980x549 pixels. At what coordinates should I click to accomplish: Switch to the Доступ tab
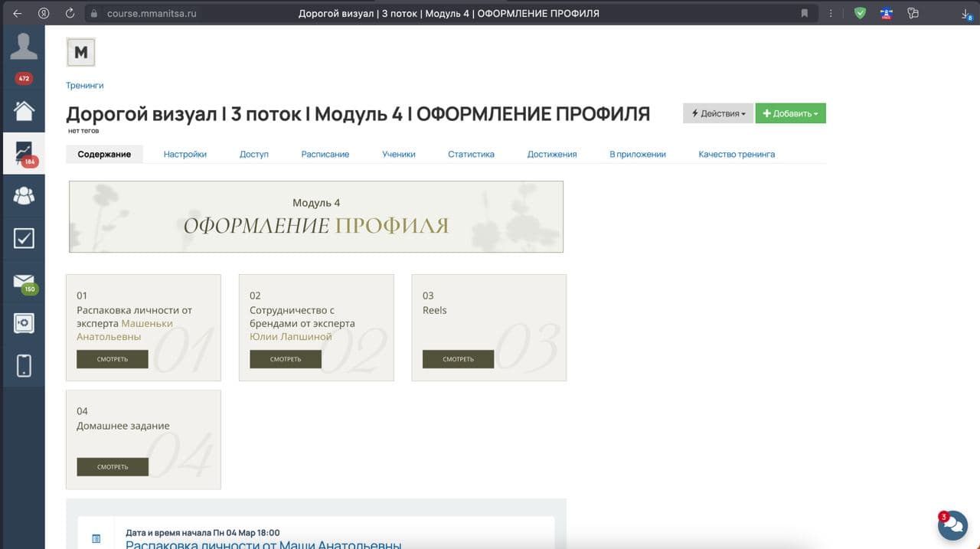click(254, 154)
